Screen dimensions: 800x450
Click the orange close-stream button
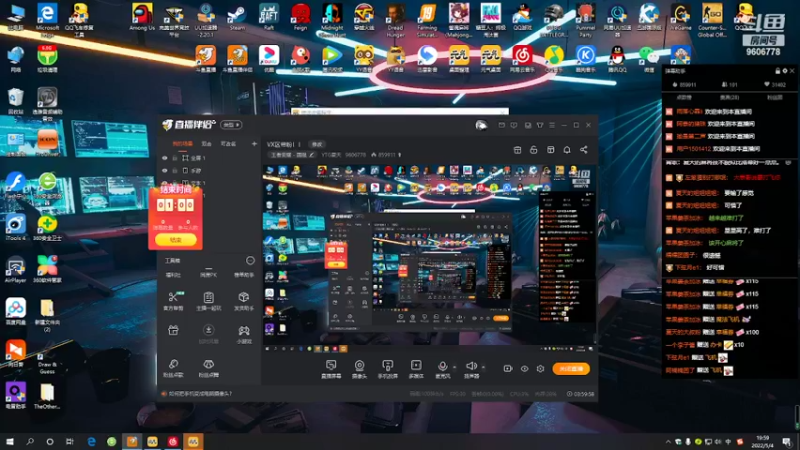pos(571,368)
